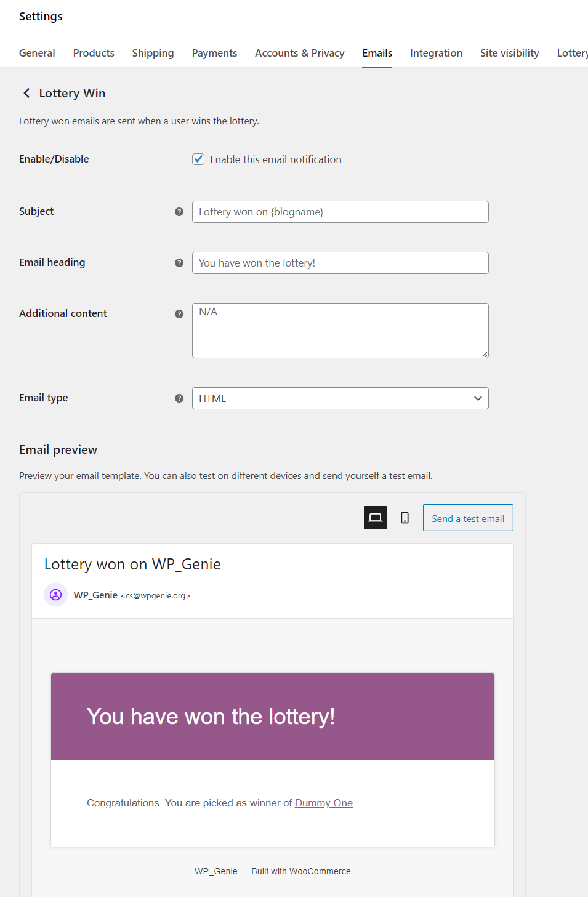Switch to mobile device preview icon
The height and width of the screenshot is (897, 588).
coord(405,518)
